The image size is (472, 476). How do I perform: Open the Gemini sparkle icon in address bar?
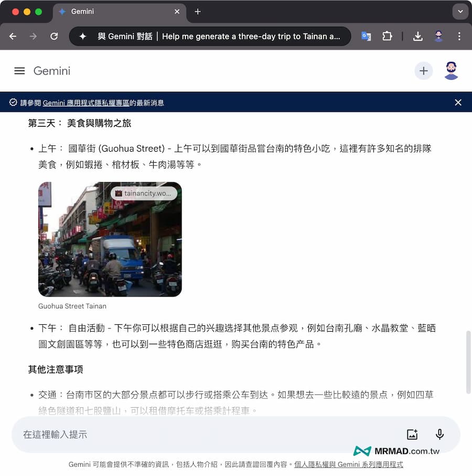(82, 36)
